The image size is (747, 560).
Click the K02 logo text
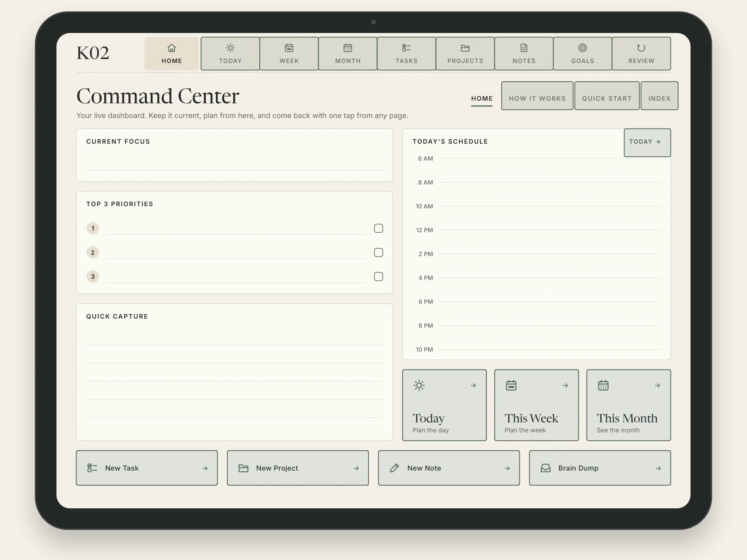[93, 53]
